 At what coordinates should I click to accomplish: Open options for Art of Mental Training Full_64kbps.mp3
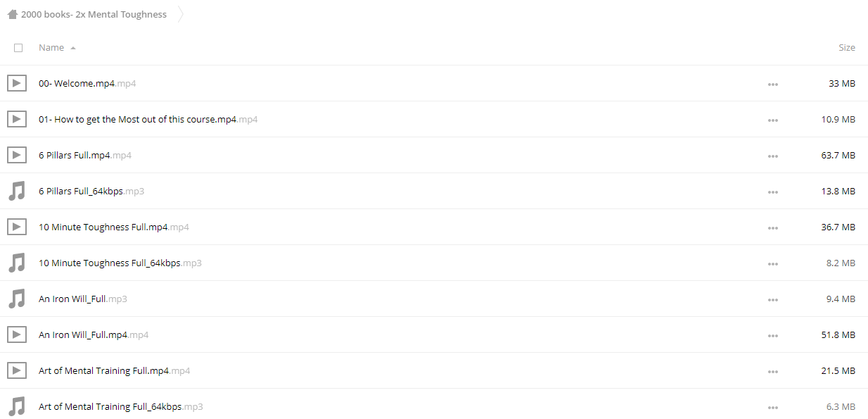pos(773,407)
